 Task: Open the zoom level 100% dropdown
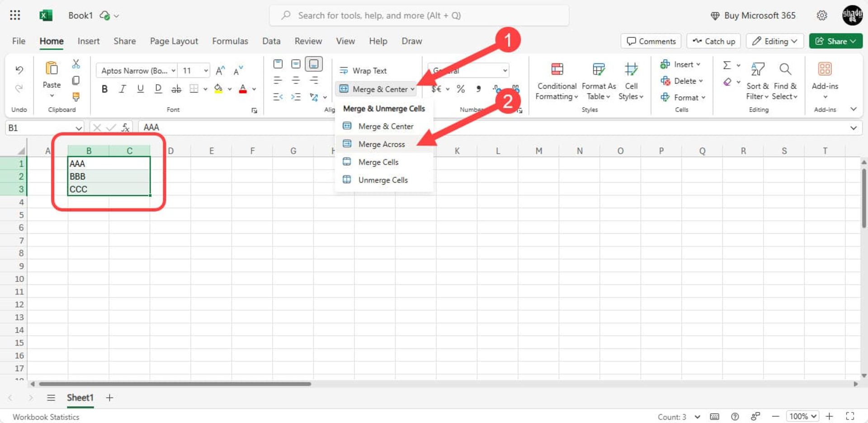coord(803,416)
